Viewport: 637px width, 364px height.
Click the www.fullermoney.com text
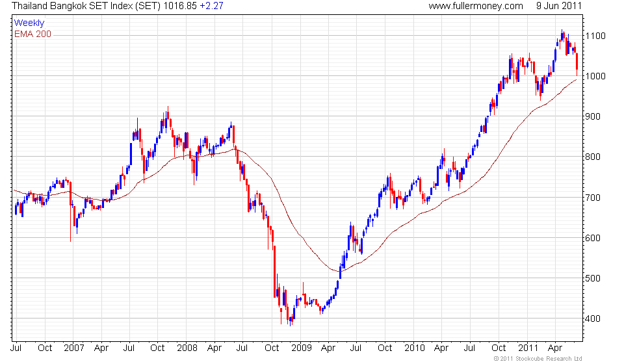coord(476,6)
